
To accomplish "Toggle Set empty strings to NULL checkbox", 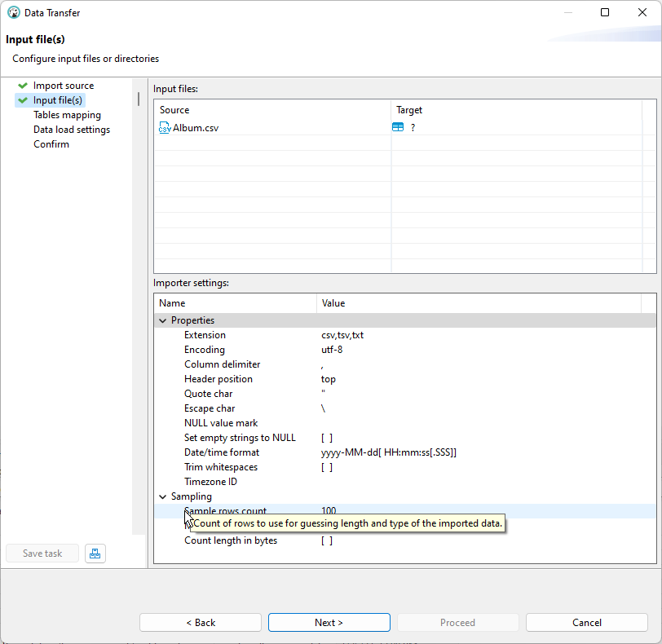I will point(325,437).
